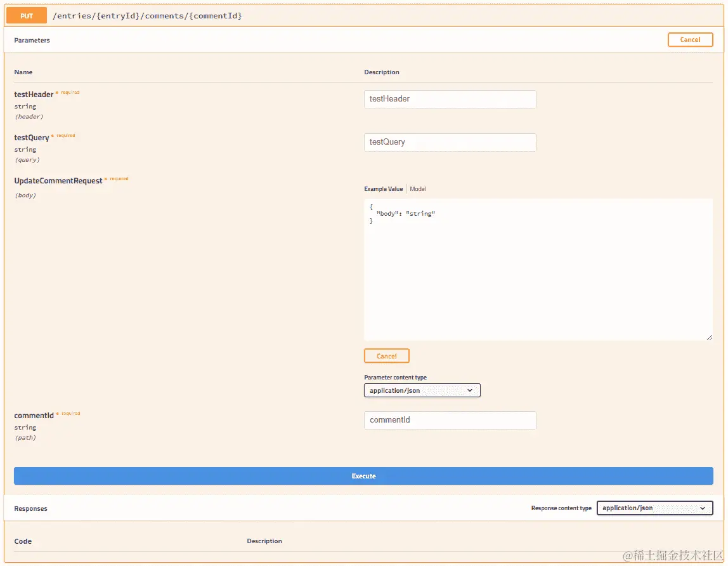Focus the testHeader input field
Screen dimensions: 728x566
pos(450,99)
